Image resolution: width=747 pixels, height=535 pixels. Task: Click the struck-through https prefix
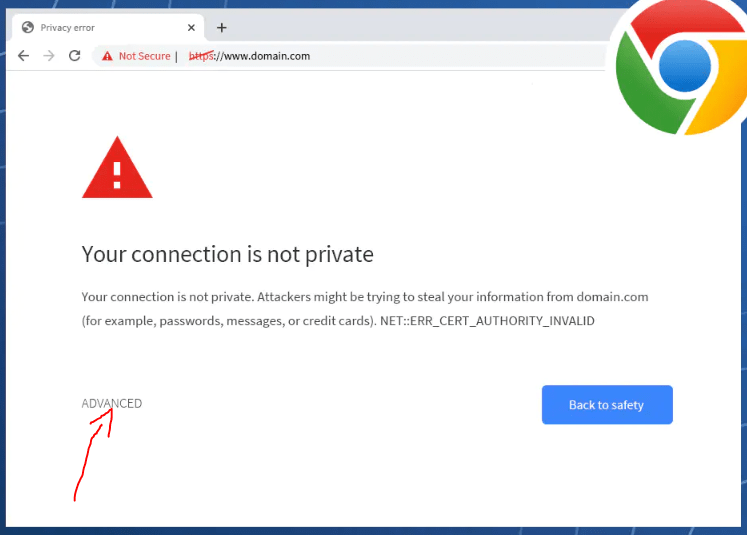pos(201,56)
